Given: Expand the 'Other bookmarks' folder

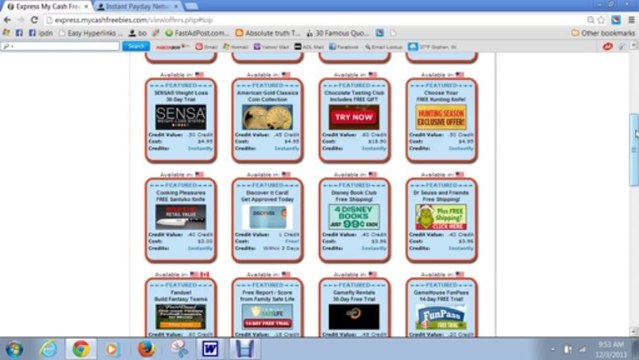Looking at the screenshot, I should (x=603, y=33).
